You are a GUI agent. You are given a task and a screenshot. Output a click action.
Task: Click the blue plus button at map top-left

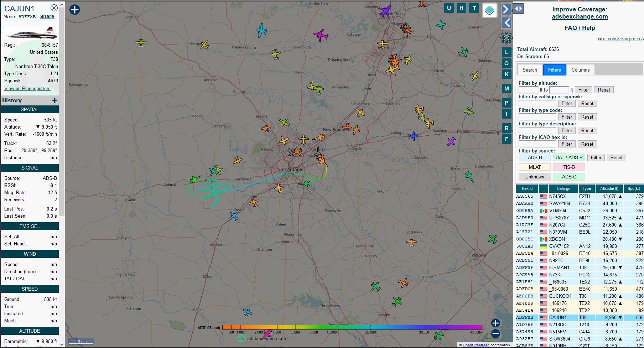point(74,10)
